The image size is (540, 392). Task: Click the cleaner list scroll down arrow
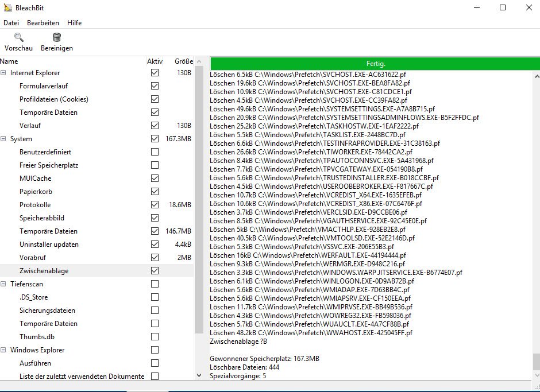(199, 375)
